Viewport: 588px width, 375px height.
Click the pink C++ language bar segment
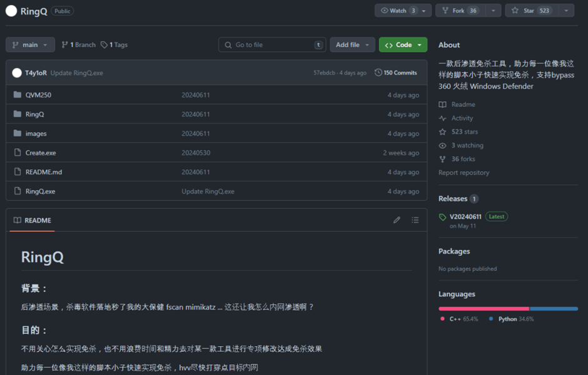484,309
